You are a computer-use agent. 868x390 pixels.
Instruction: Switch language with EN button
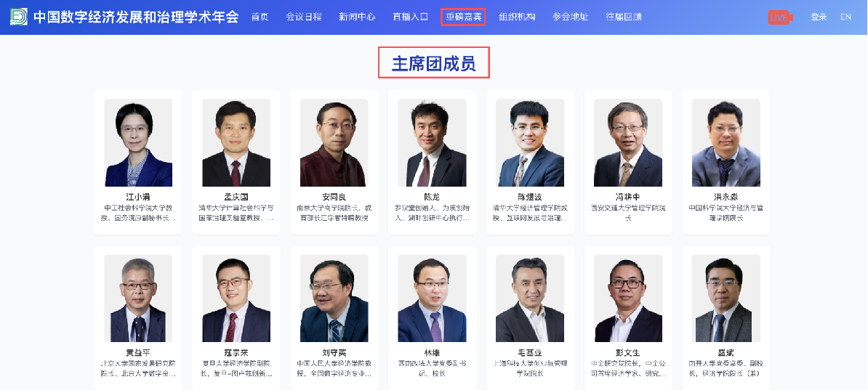(x=845, y=17)
